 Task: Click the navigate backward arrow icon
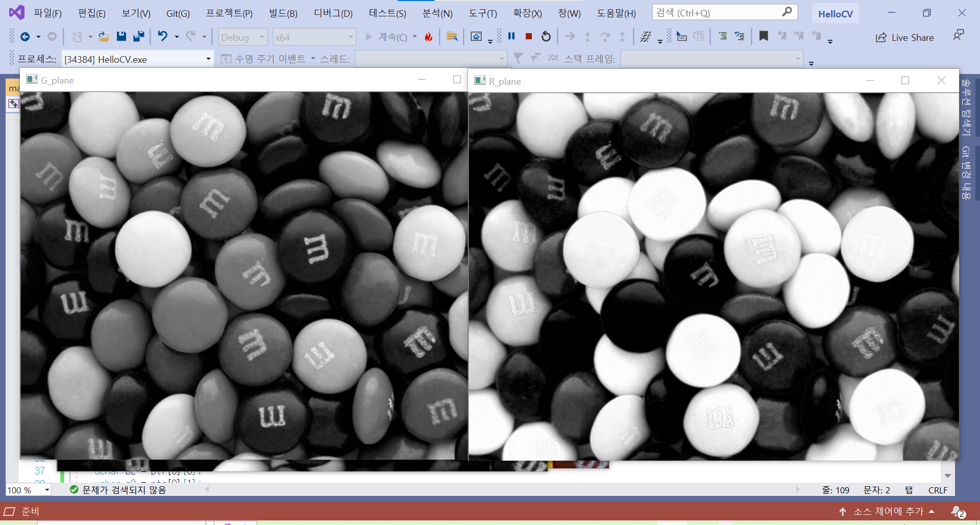(x=24, y=37)
